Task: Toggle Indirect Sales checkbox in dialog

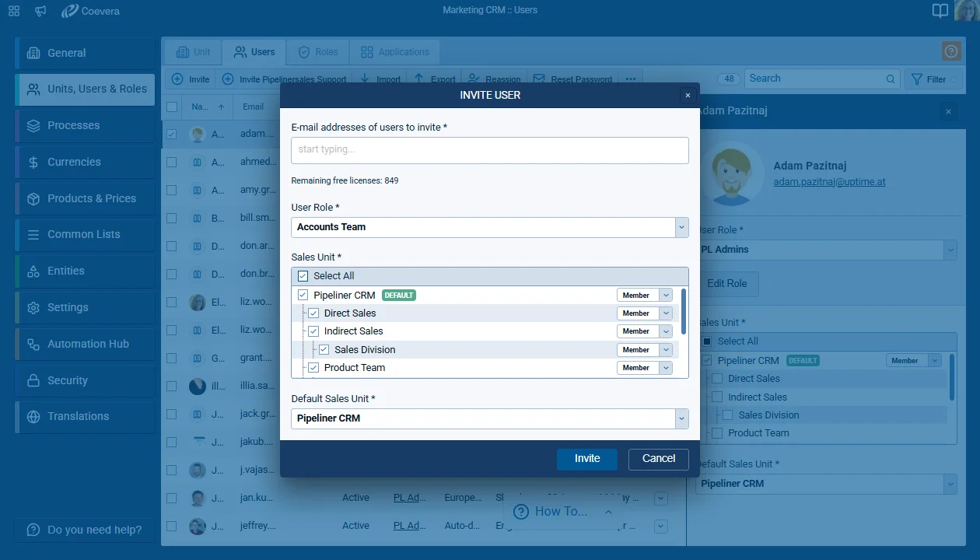Action: click(313, 331)
